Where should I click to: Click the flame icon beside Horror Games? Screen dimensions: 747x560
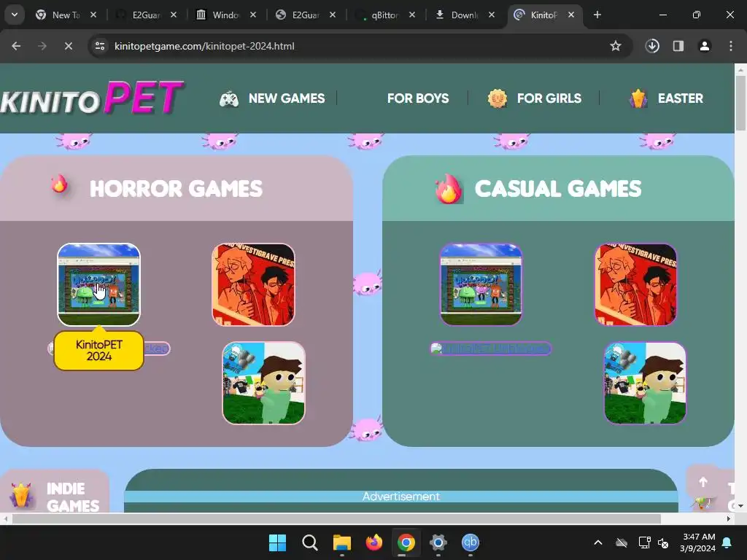[x=60, y=184]
